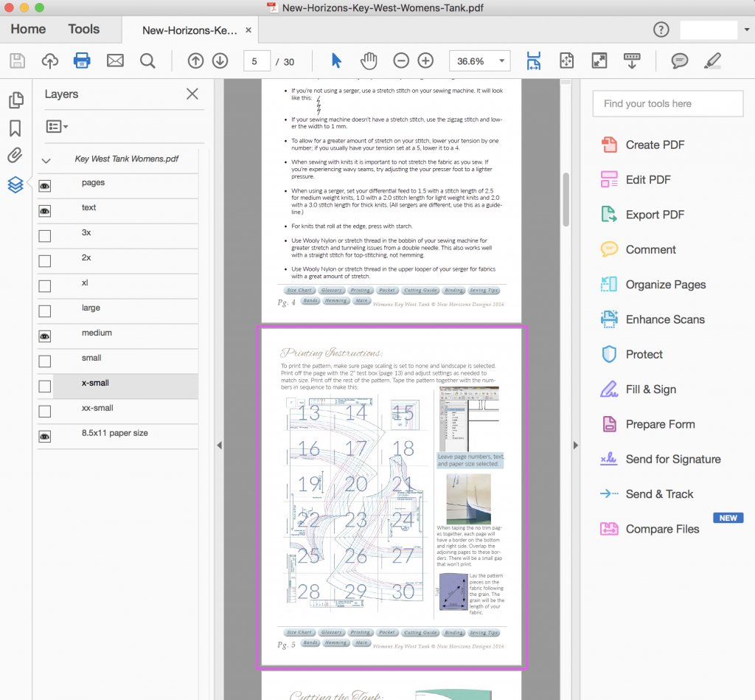Select the Hand pan tool

pos(369,60)
